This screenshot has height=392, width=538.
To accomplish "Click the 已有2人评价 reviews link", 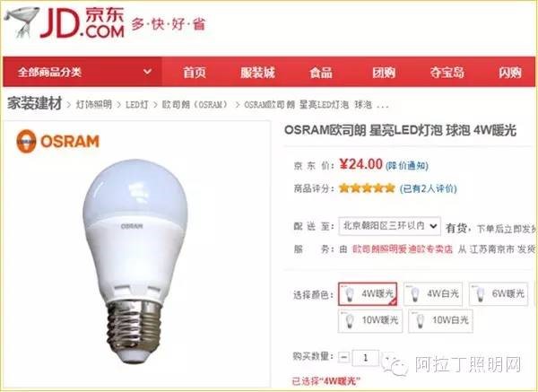I will pyautogui.click(x=429, y=188).
